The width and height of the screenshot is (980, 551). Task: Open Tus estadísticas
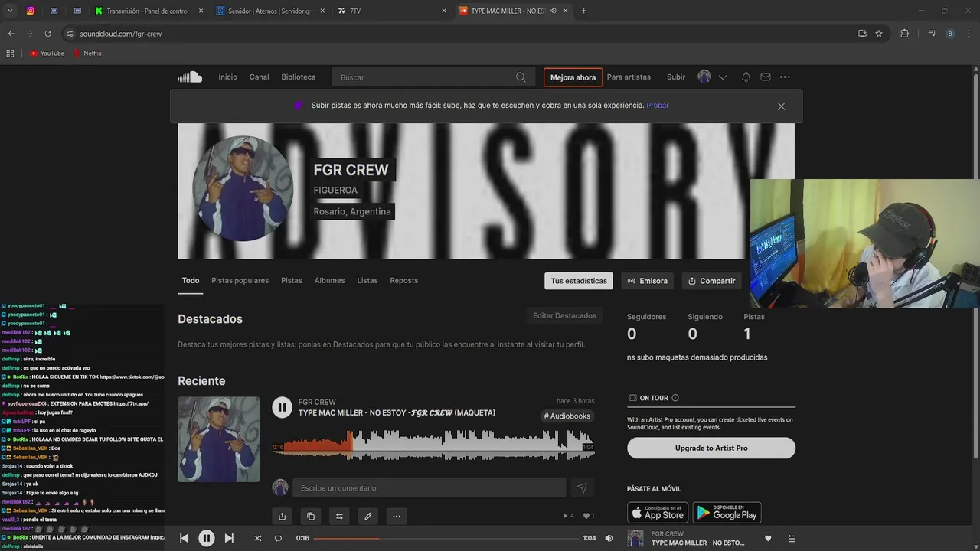pyautogui.click(x=579, y=281)
